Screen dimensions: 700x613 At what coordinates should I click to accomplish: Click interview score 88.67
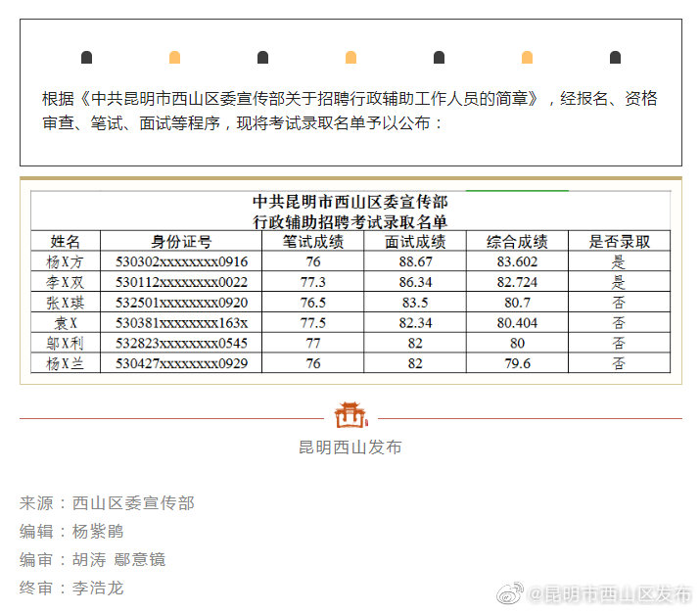[x=416, y=261]
